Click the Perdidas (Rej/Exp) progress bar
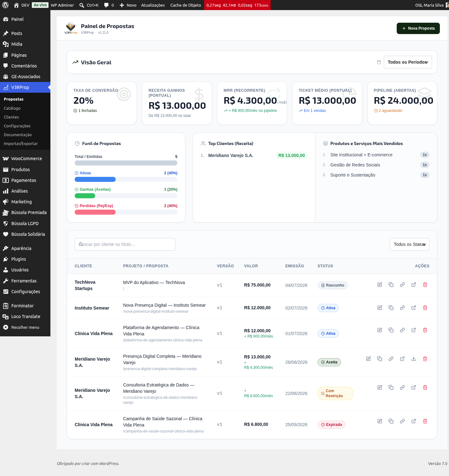449x476 pixels. [x=126, y=212]
